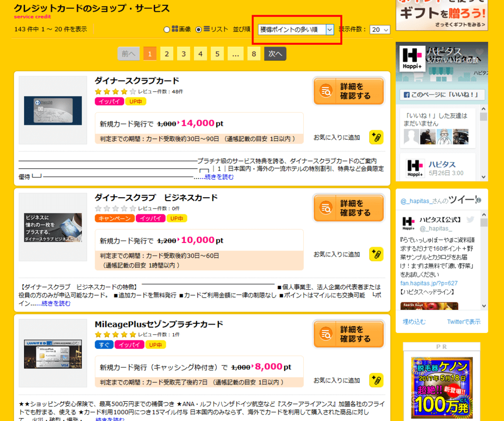Go to page 4
This screenshot has width=504, height=421.
pyautogui.click(x=201, y=54)
